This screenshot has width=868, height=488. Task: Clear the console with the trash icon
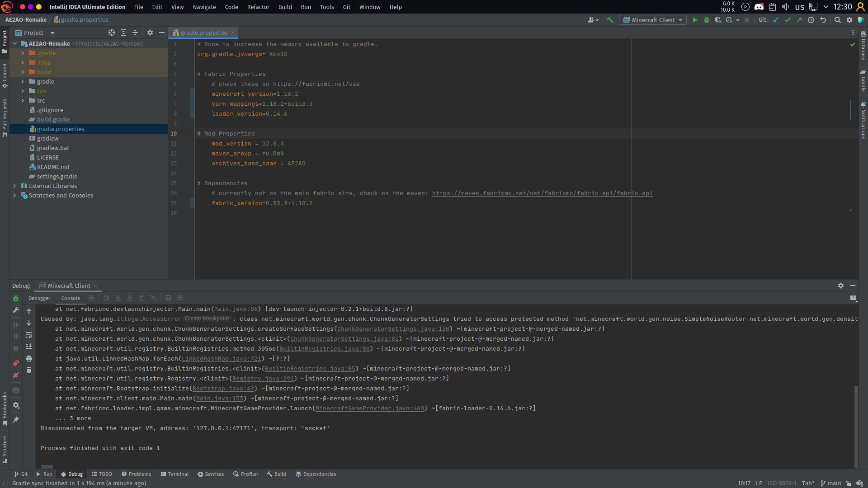pyautogui.click(x=29, y=370)
